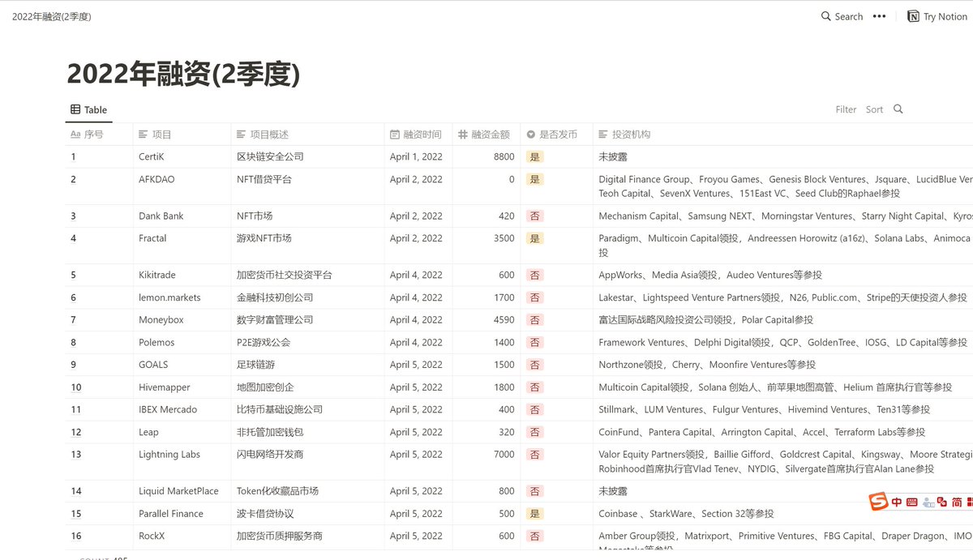This screenshot has height=560, width=973.
Task: Click the Liquid MarketPlace project cell
Action: [182, 490]
